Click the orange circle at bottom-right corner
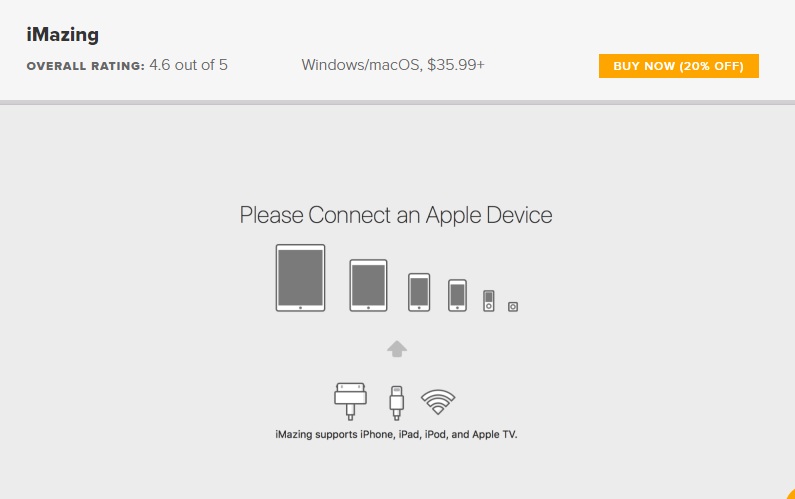Viewport: 795px width, 499px height. (x=791, y=494)
